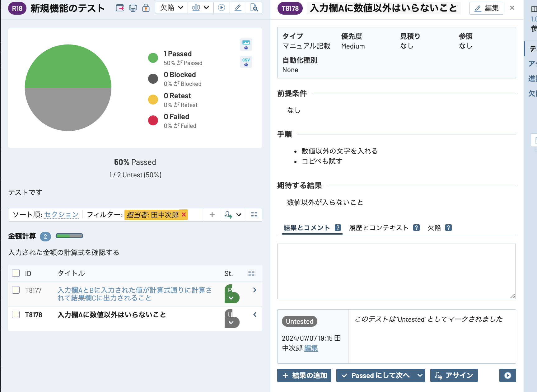Open the 欠陥 dropdown in the toolbar
537x392 pixels.
point(171,8)
